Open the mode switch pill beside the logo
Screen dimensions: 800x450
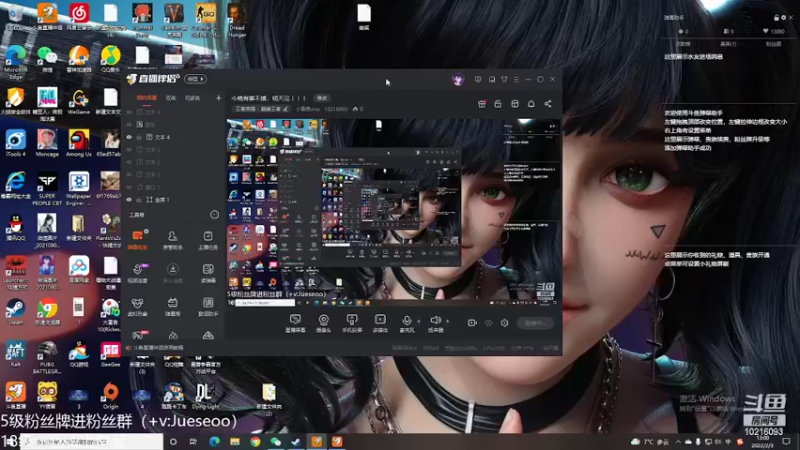195,79
